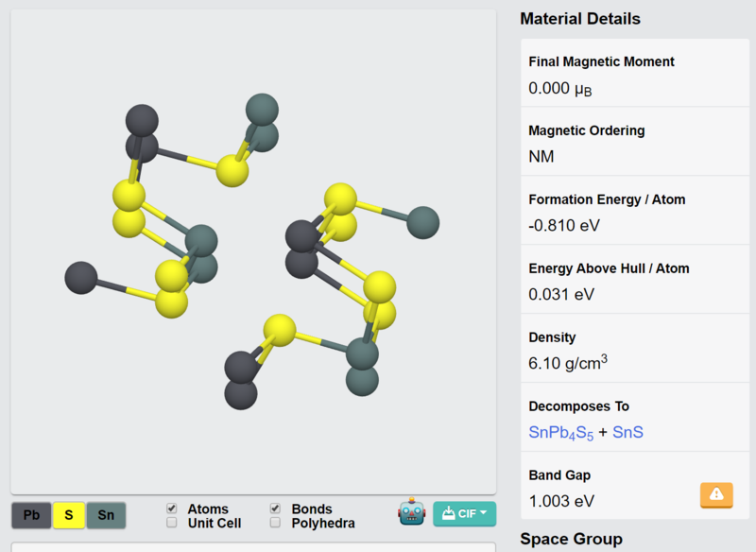The image size is (756, 552).
Task: Enable the Polyhedra checkbox
Action: (x=275, y=523)
